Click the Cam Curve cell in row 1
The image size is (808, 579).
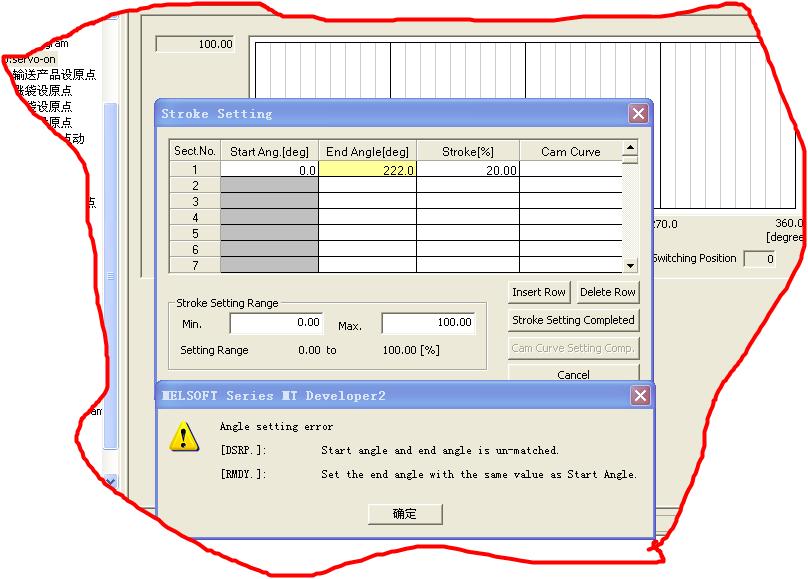click(570, 170)
